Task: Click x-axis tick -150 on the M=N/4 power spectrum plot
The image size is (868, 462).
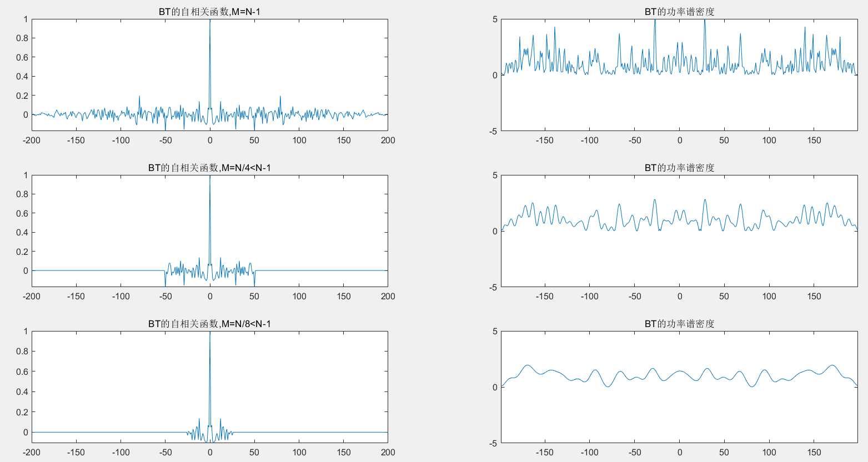Action: point(545,296)
